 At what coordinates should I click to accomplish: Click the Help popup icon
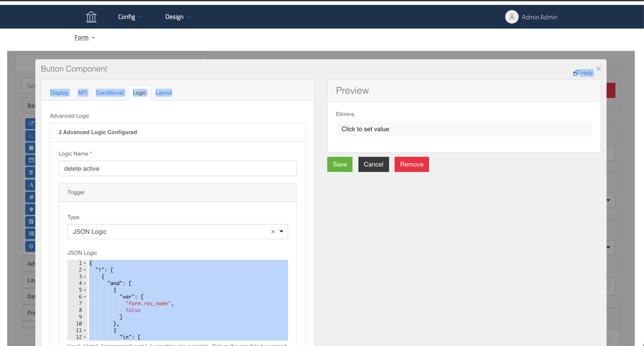576,73
